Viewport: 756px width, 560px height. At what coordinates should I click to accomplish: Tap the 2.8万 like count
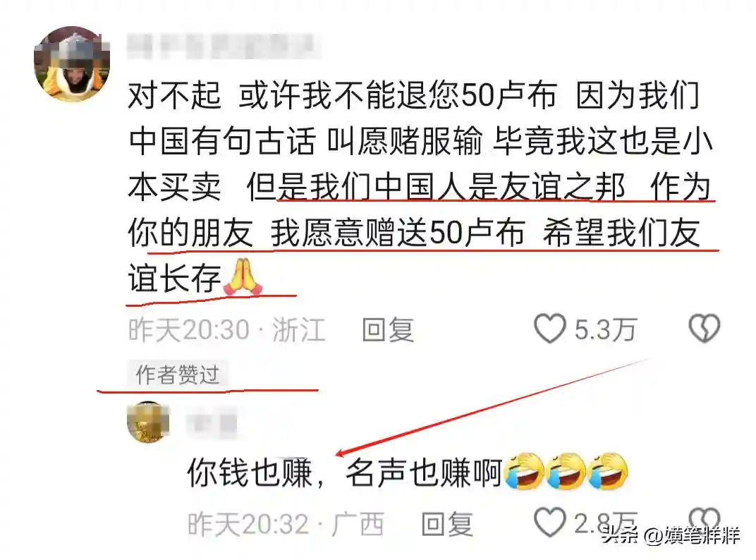pyautogui.click(x=606, y=523)
